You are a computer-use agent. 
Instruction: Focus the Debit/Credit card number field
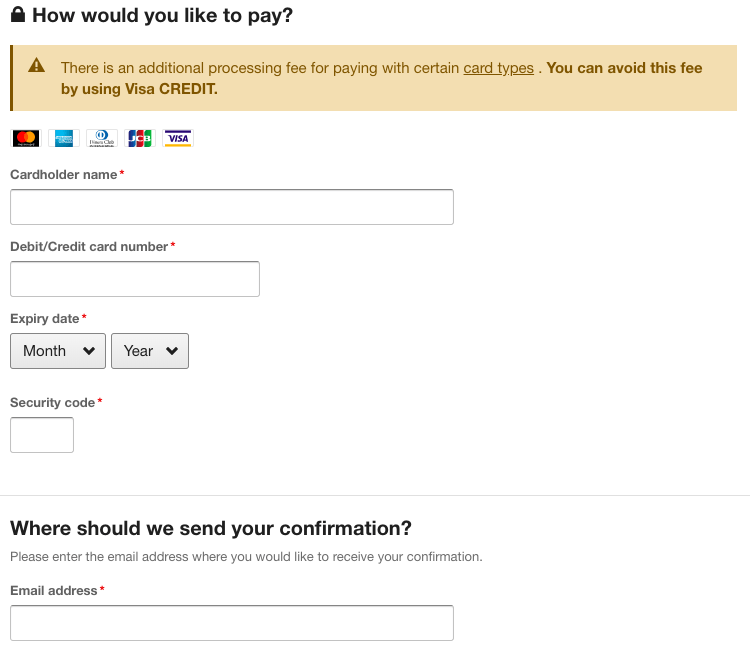(135, 279)
